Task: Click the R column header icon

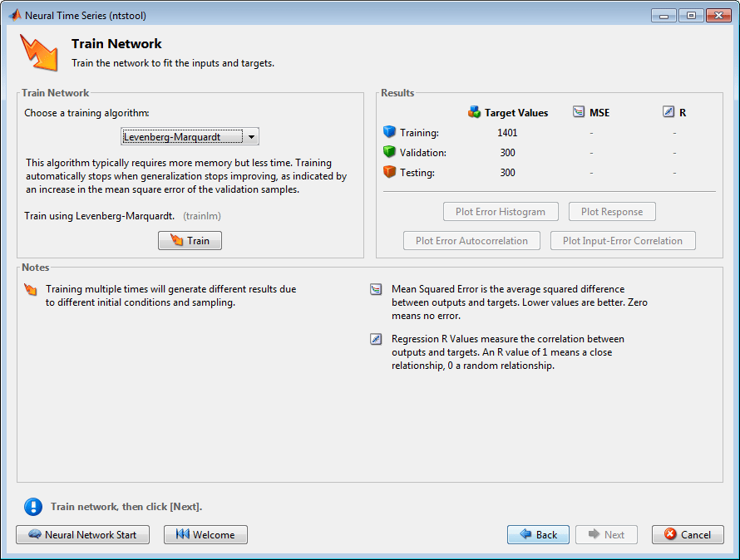Action: [x=668, y=112]
